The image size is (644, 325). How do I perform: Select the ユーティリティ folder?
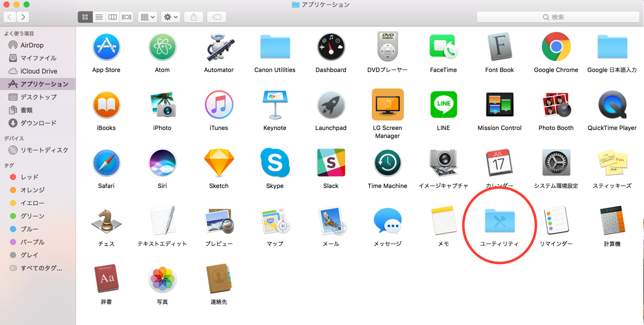[x=499, y=221]
